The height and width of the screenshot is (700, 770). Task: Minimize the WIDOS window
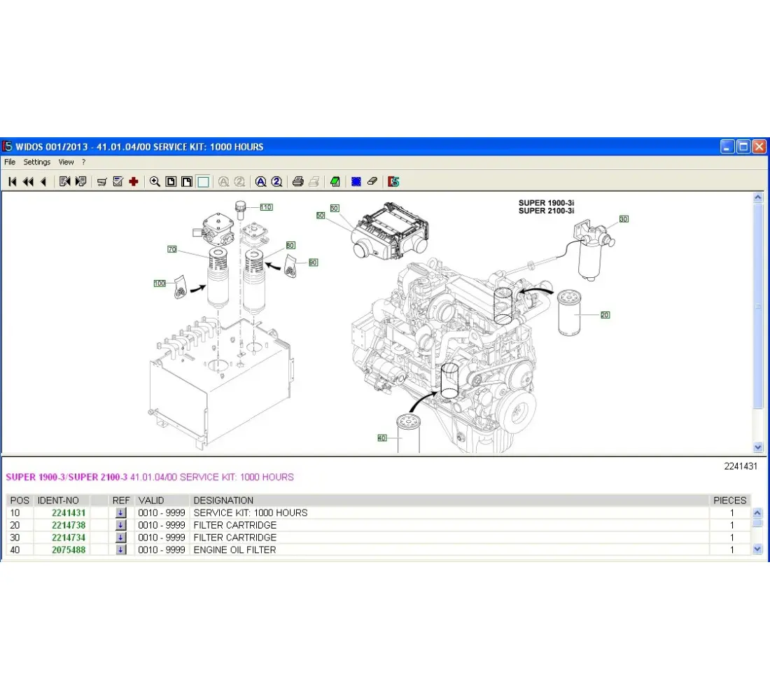727,146
